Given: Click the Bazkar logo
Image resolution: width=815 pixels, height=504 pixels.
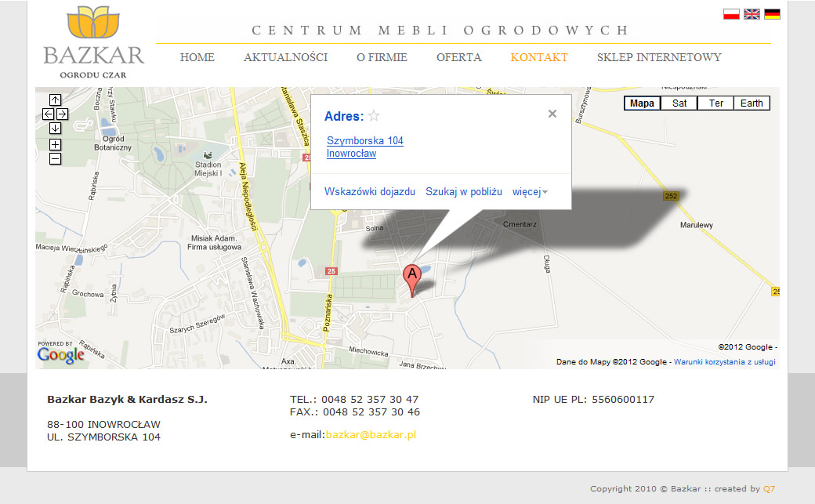Looking at the screenshot, I should point(93,42).
